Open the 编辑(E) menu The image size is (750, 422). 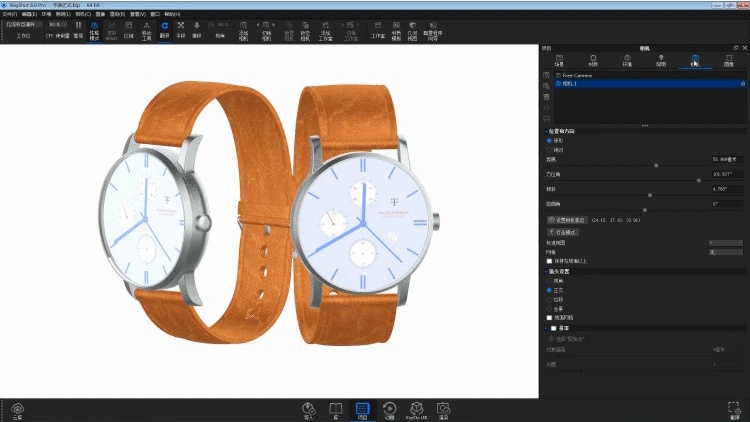pos(29,14)
